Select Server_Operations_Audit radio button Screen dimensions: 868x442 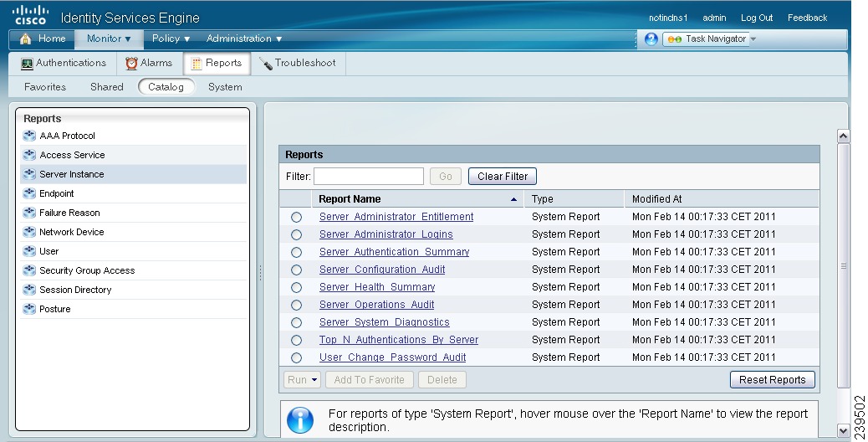point(297,306)
